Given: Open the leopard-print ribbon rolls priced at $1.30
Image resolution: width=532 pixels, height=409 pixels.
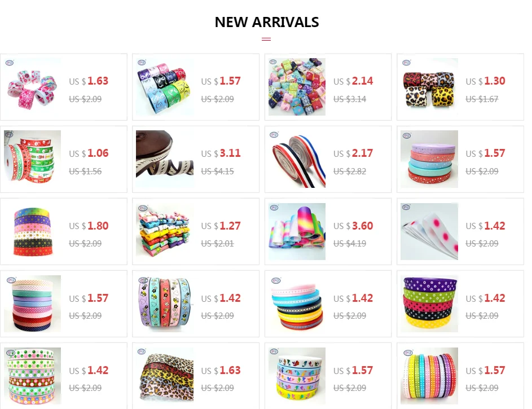Looking at the screenshot, I should (429, 87).
